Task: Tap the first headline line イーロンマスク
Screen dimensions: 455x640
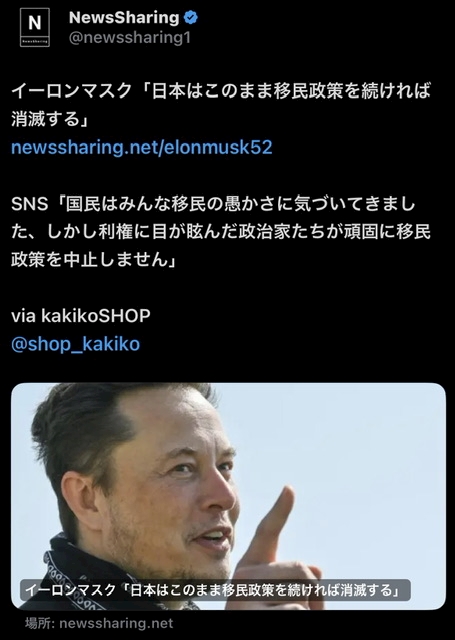Action: coord(221,91)
